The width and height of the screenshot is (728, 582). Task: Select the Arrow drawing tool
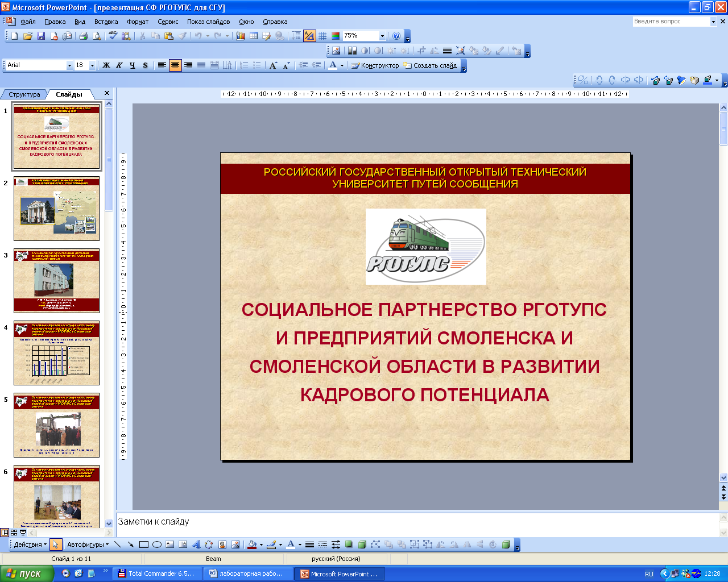coord(130,544)
